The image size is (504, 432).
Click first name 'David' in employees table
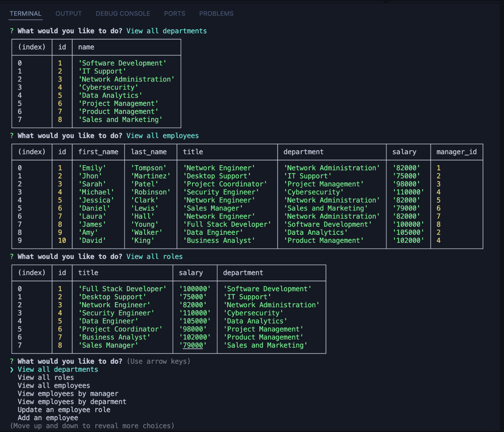click(92, 240)
